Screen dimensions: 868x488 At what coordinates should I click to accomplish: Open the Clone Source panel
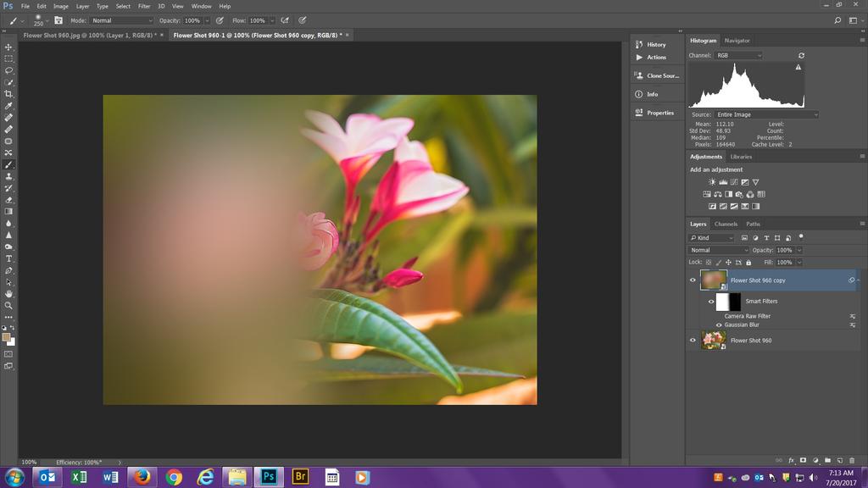pos(655,76)
